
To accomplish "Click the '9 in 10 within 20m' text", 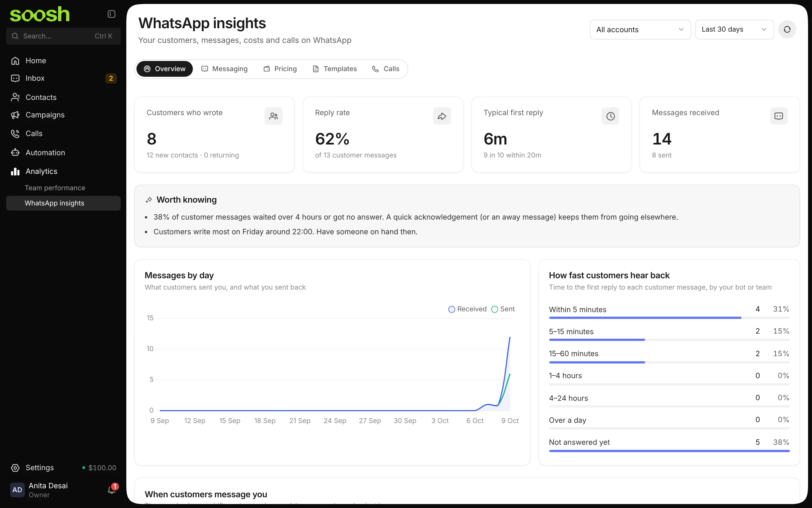I will coord(512,155).
